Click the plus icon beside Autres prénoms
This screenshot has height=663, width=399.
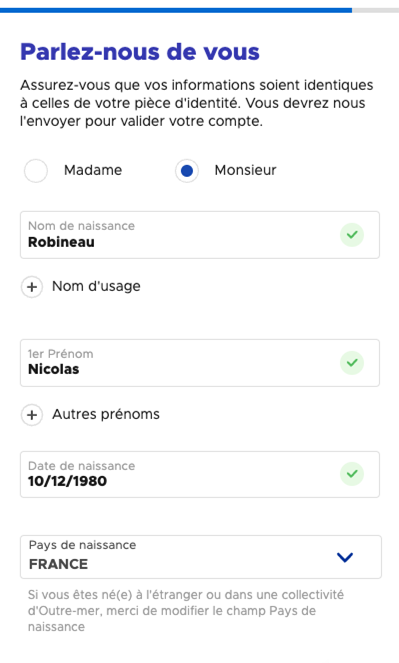pos(32,415)
